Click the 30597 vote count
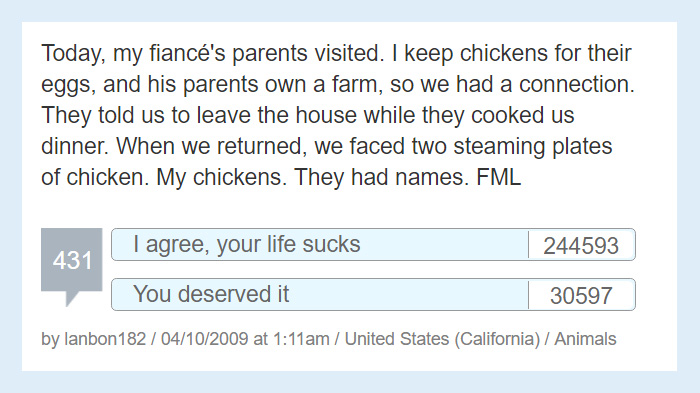This screenshot has width=700, height=393. [581, 296]
